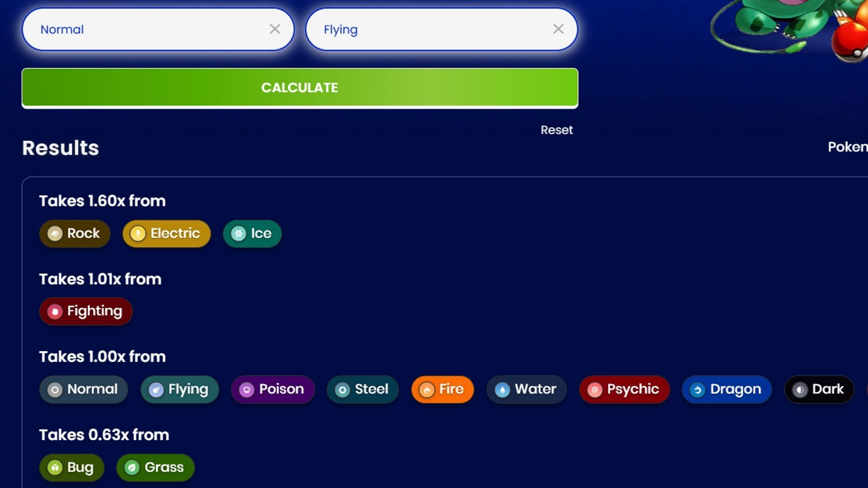The width and height of the screenshot is (868, 488).
Task: Click the Rock type weakness icon
Action: (55, 233)
